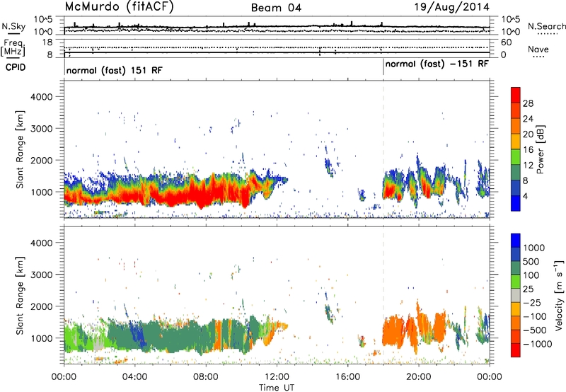This screenshot has height=392, width=566.
Task: Click the '18' frequency axis tick
Action: (x=47, y=42)
